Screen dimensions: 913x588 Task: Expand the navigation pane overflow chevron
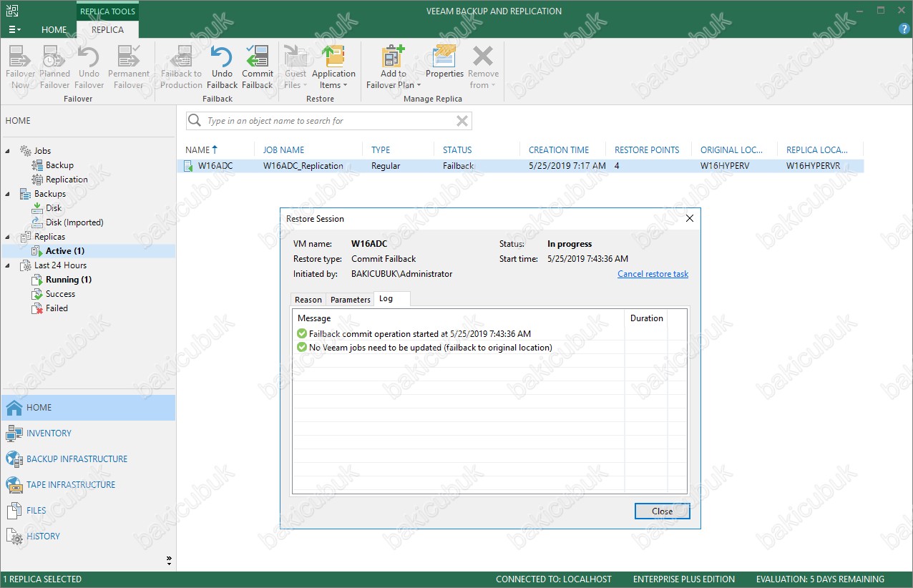point(170,559)
